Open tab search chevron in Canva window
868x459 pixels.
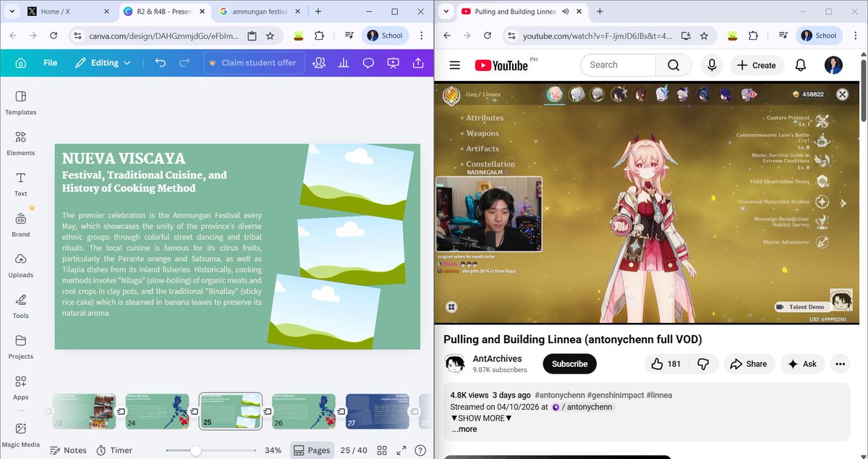pos(12,12)
